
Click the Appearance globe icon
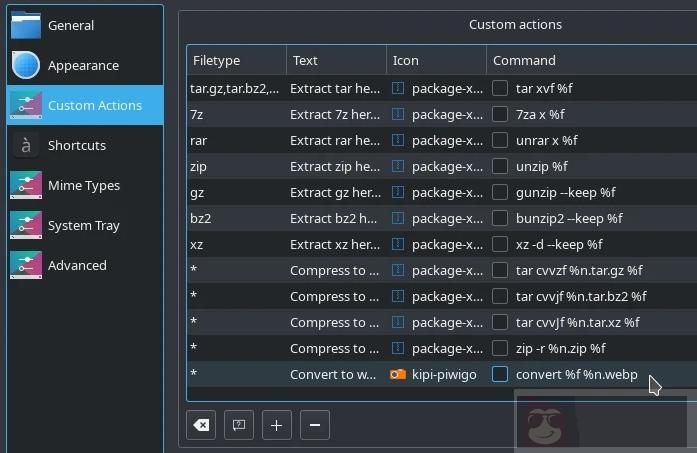click(26, 65)
